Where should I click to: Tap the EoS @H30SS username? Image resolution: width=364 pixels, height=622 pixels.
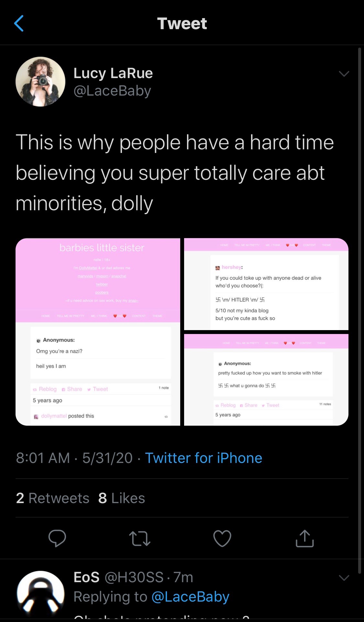point(134,577)
